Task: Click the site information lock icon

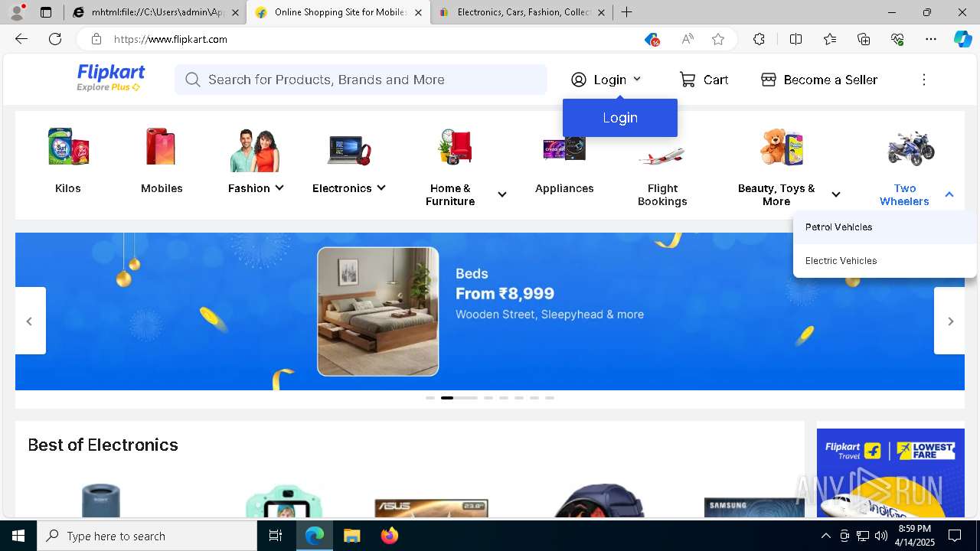Action: (96, 39)
